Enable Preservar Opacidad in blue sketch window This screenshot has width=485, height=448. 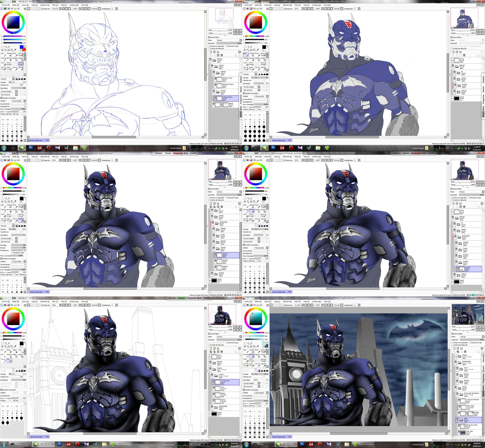pos(209,46)
